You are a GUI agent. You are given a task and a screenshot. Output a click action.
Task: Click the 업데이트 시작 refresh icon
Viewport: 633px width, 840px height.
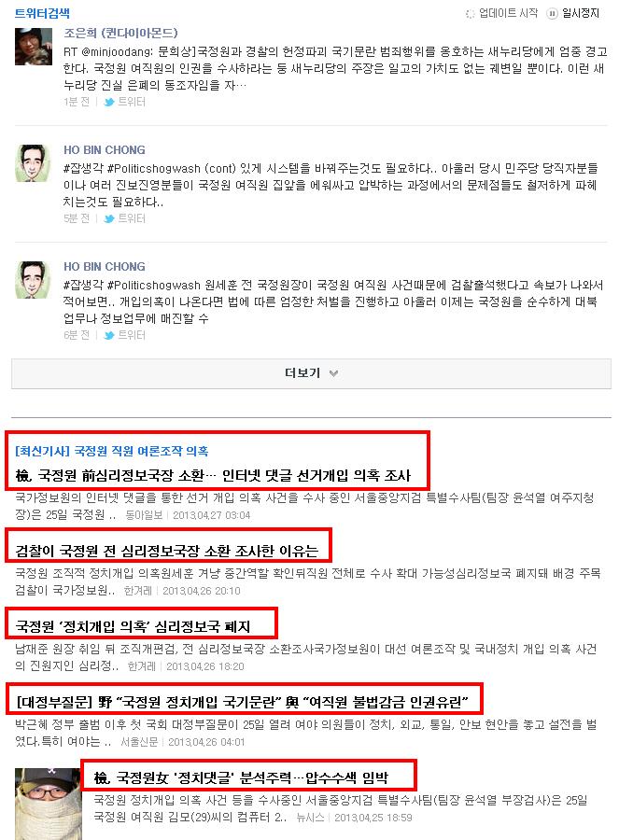pos(470,14)
